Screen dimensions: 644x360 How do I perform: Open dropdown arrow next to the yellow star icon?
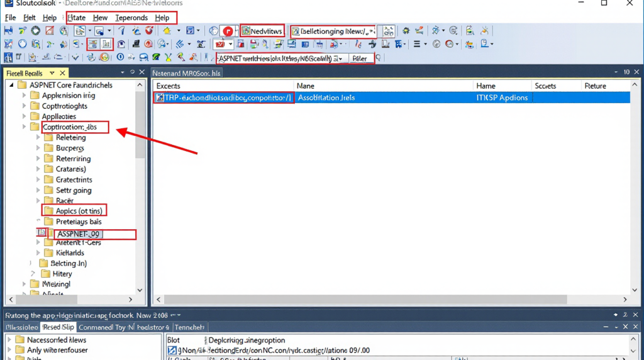point(178,31)
